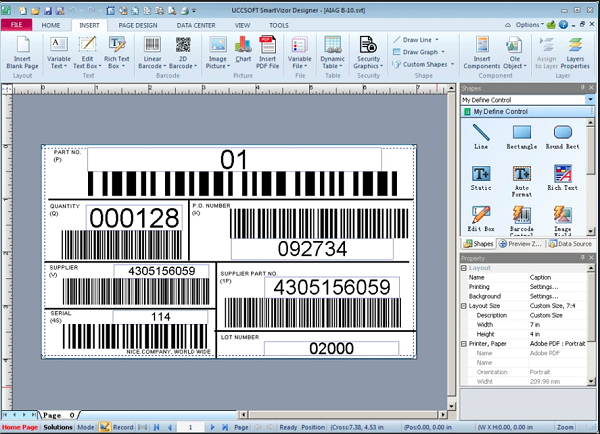Collapse the Layout Size property group
Image resolution: width=600 pixels, height=434 pixels.
point(464,306)
